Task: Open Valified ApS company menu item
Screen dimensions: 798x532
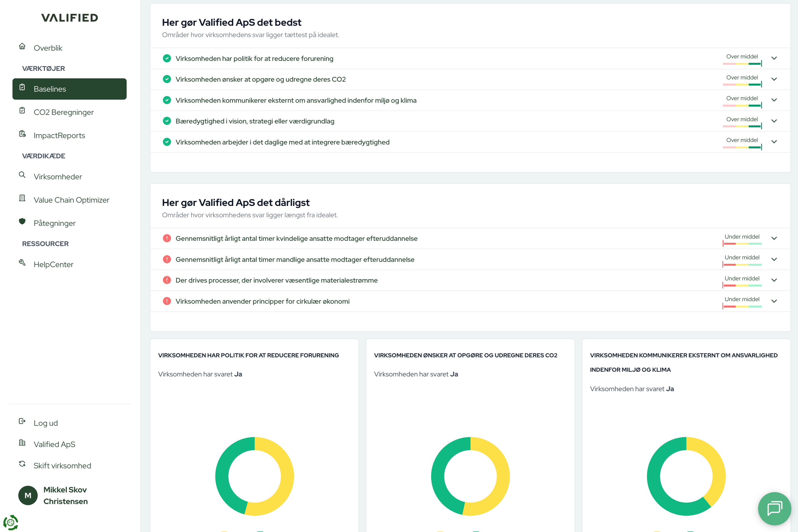Action: click(x=54, y=444)
